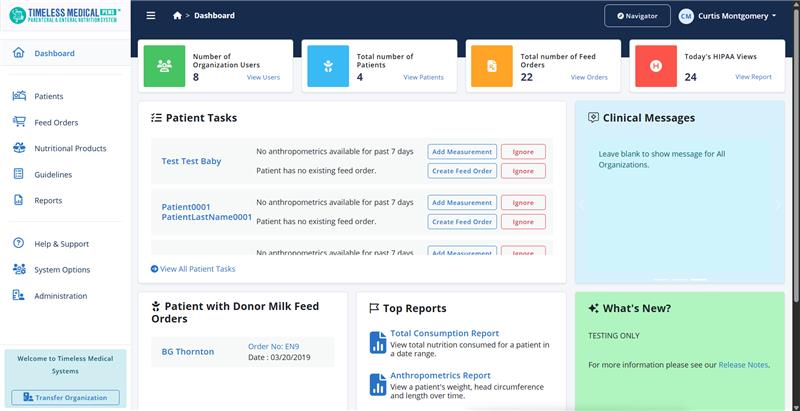This screenshot has width=800, height=411.
Task: Click the Guidelines checklist icon
Action: [x=18, y=174]
